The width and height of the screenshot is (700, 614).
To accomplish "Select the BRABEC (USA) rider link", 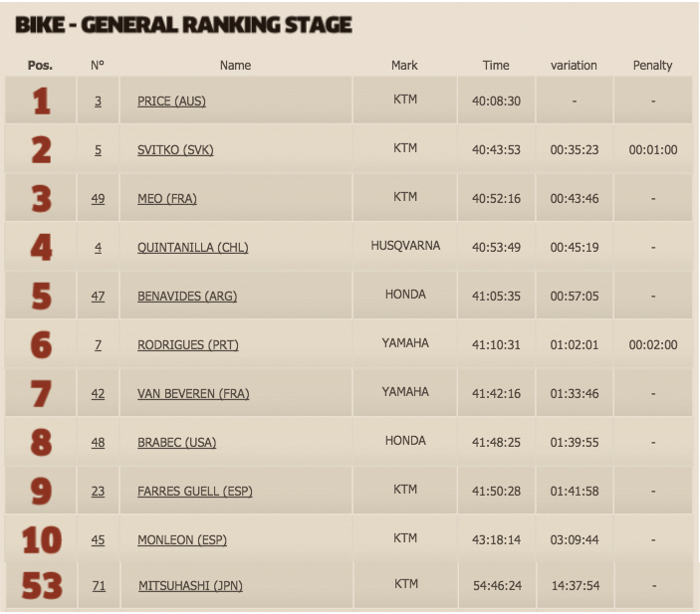I will click(177, 442).
